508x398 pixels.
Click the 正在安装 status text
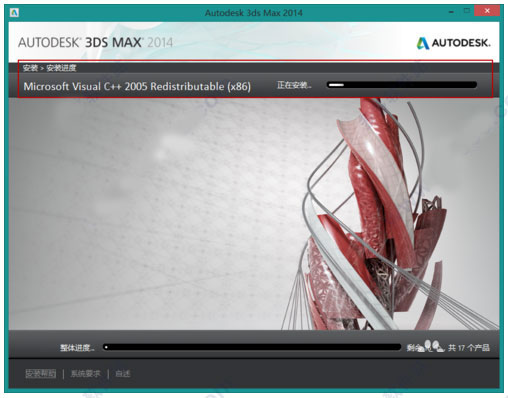tap(294, 85)
